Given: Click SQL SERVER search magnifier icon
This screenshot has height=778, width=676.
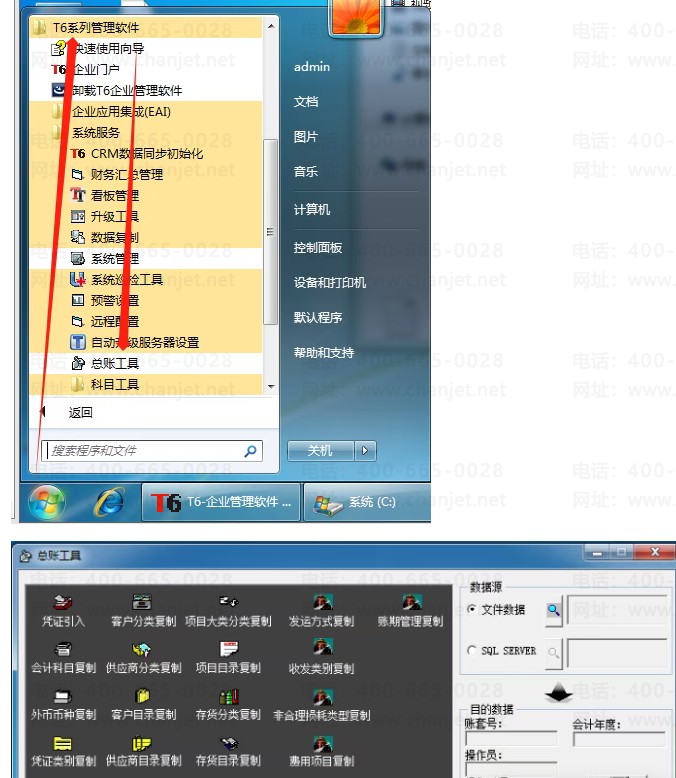Looking at the screenshot, I should [x=553, y=653].
